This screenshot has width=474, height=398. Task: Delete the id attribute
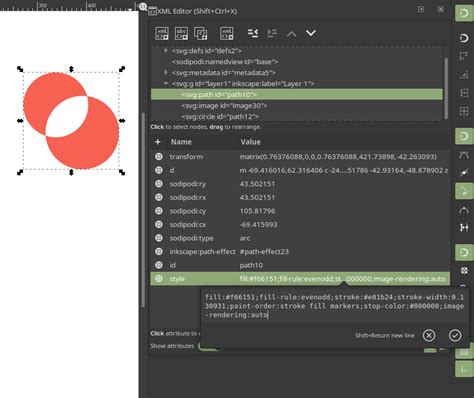coord(159,265)
